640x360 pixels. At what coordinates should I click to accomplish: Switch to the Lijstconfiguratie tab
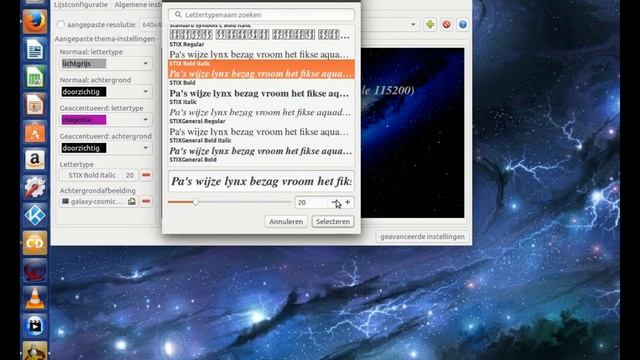click(x=81, y=4)
